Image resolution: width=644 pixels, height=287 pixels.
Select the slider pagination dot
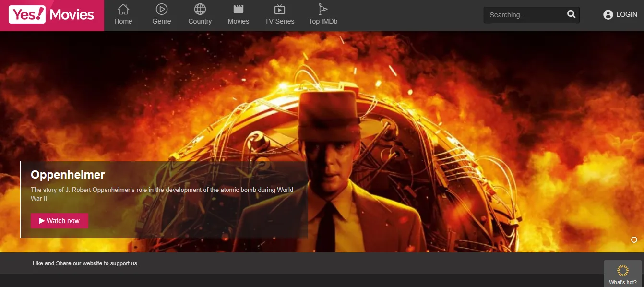[x=634, y=239]
